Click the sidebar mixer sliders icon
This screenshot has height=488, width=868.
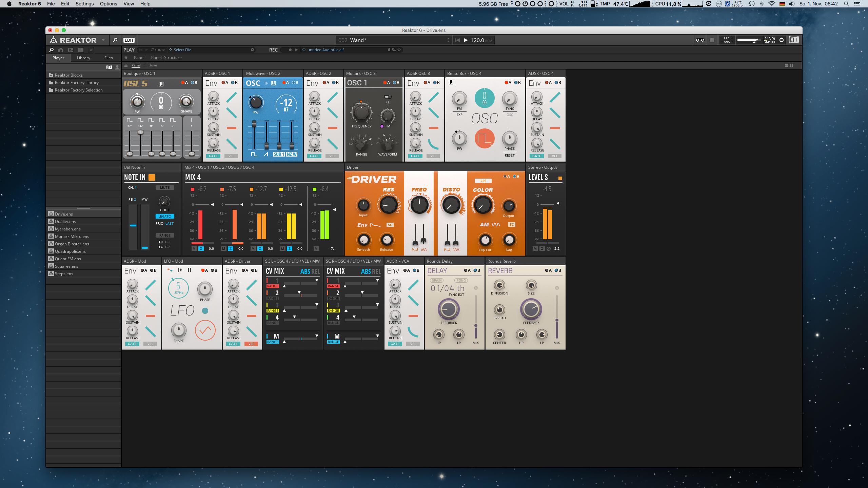pos(71,50)
